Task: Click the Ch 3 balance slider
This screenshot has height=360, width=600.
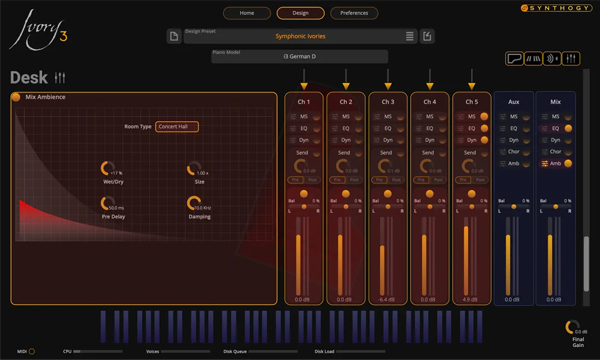Action: [388, 207]
